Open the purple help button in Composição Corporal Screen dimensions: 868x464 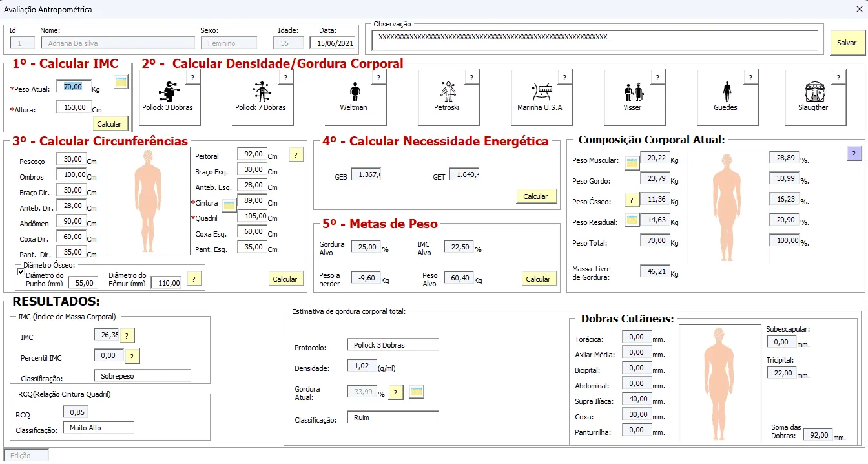coord(854,154)
